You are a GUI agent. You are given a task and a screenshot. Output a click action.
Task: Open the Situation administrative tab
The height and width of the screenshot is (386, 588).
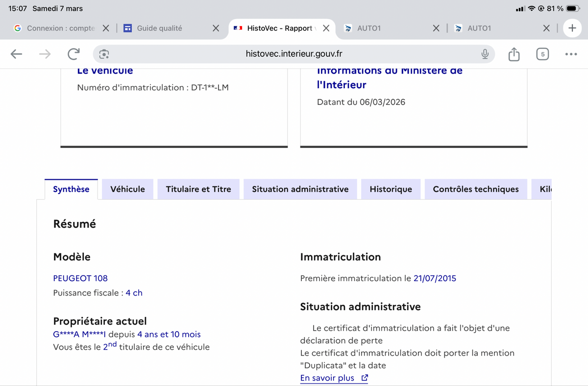300,189
